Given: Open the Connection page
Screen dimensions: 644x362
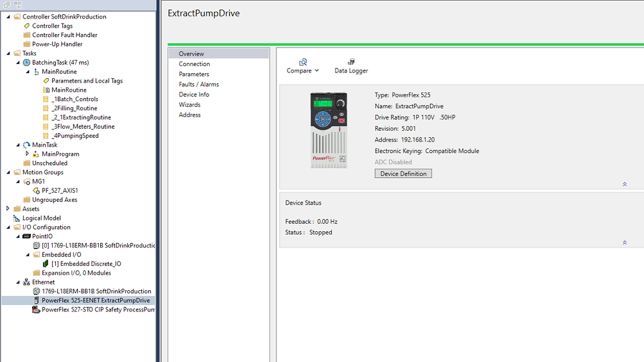Looking at the screenshot, I should point(194,64).
